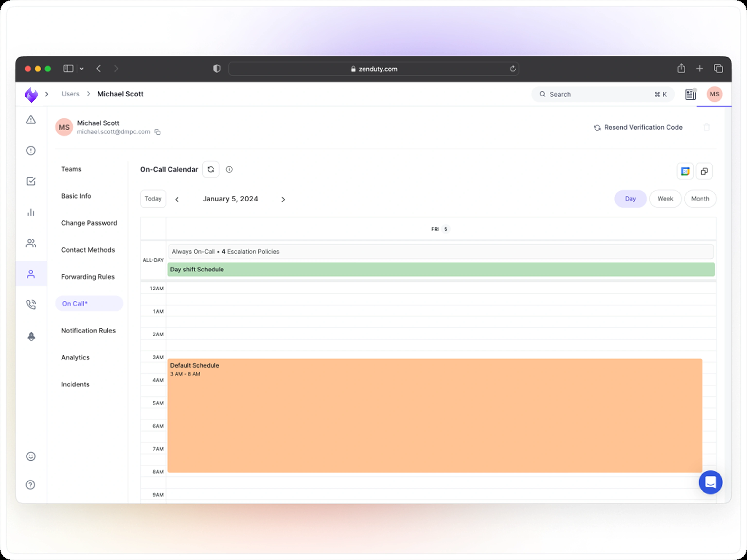Switch calendar to Month view

[x=700, y=199]
